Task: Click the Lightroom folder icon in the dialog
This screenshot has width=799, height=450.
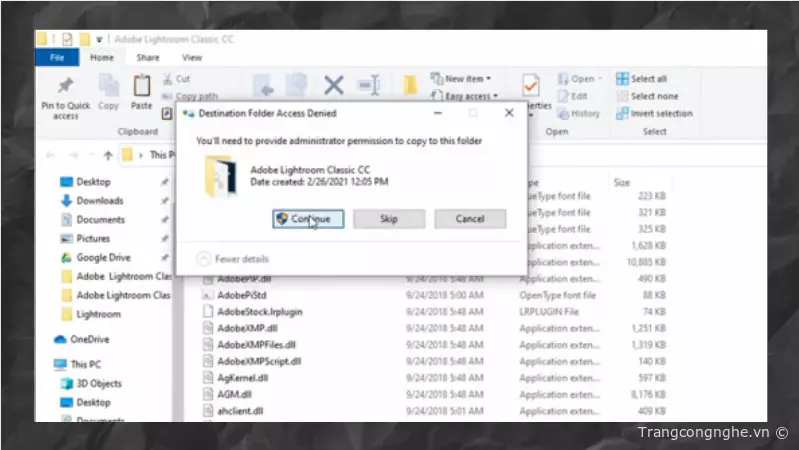Action: tap(220, 176)
